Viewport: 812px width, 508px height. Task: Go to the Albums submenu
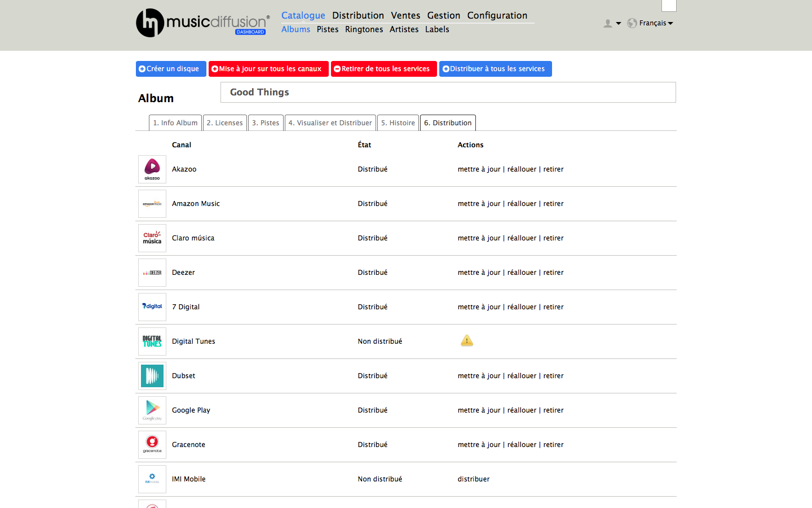[x=295, y=29]
